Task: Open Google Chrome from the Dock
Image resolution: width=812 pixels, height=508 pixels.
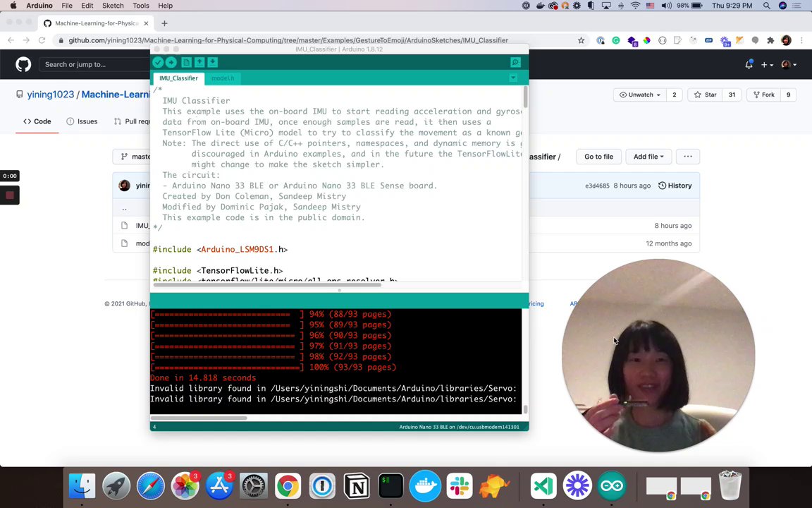Action: [x=288, y=485]
